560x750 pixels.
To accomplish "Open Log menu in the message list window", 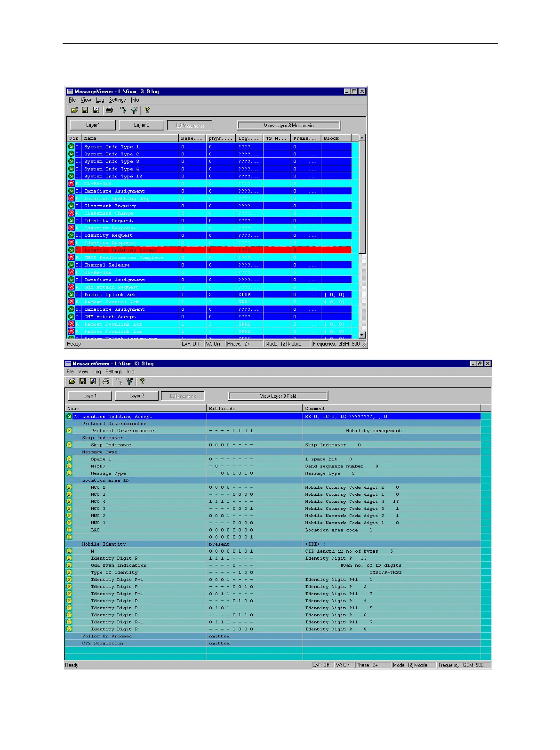I will click(100, 100).
